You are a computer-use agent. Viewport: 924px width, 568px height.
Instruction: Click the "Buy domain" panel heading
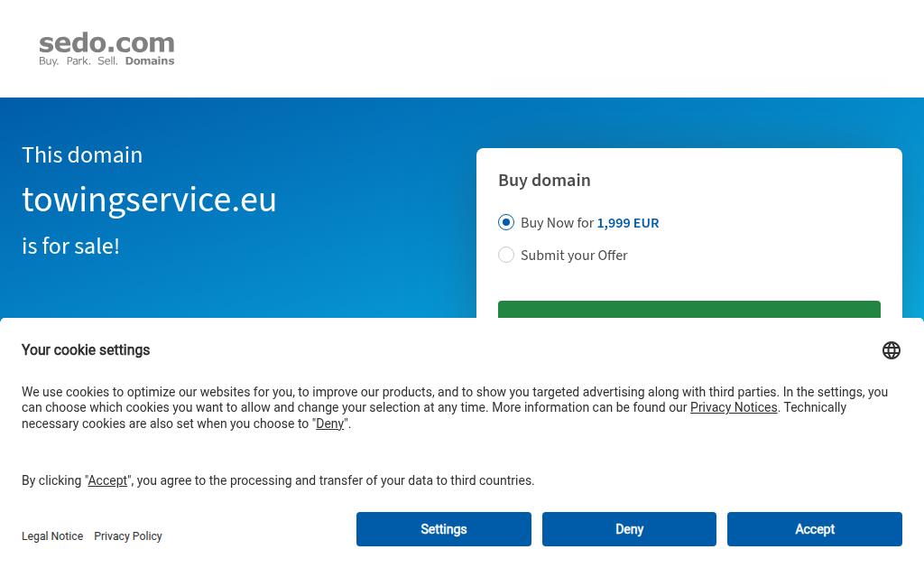pyautogui.click(x=544, y=180)
